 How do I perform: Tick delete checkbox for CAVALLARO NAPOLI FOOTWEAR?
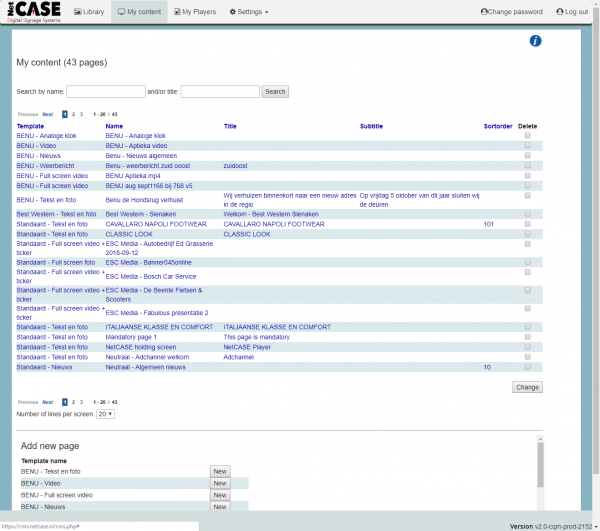(x=528, y=223)
